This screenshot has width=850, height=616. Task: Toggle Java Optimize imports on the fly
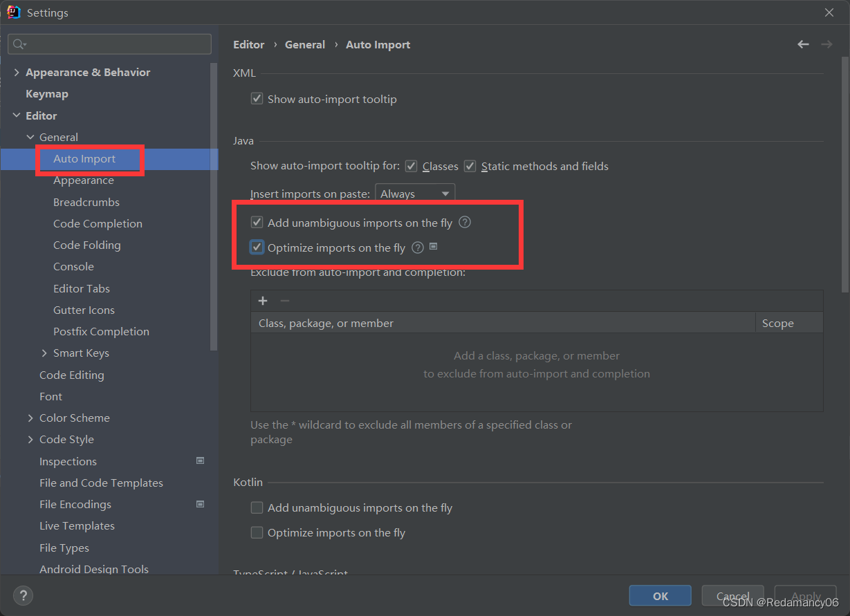[257, 248]
